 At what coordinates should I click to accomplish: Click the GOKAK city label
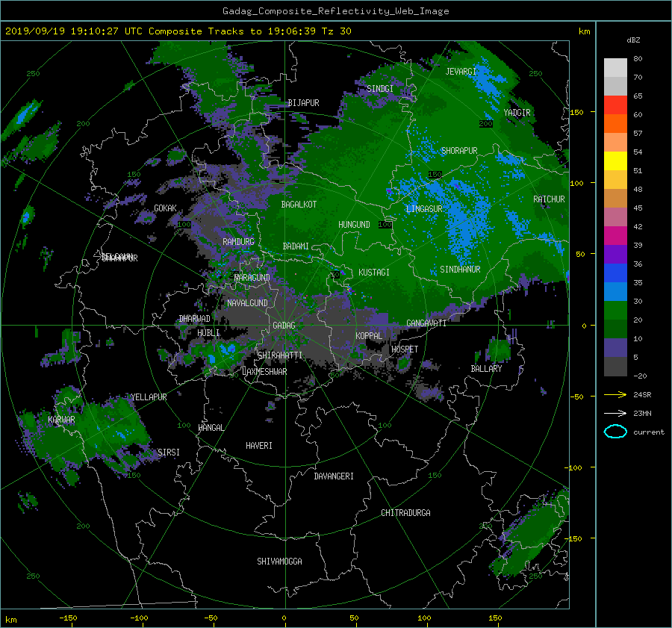166,208
